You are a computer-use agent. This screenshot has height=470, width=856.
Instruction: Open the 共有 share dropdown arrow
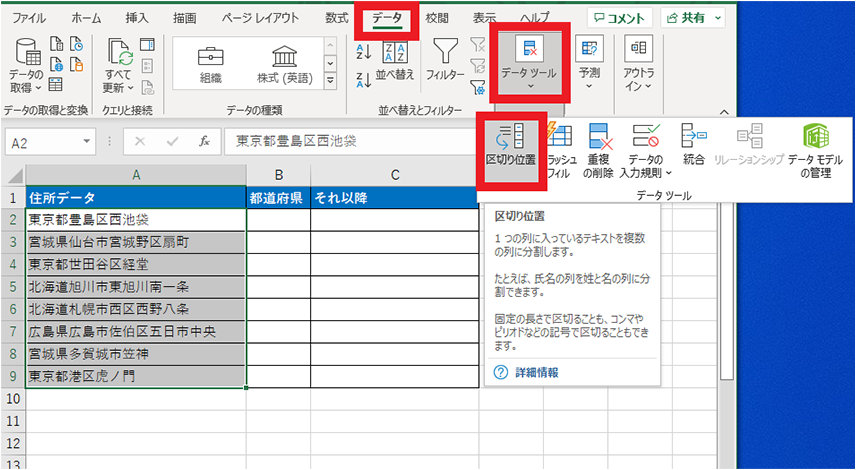[x=718, y=18]
